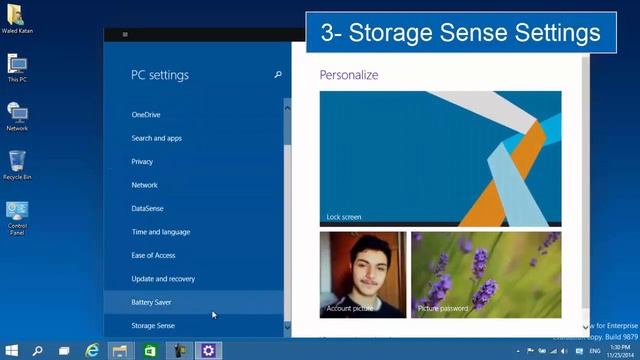
Task: Click the settings list scroll-down arrow
Action: click(287, 327)
